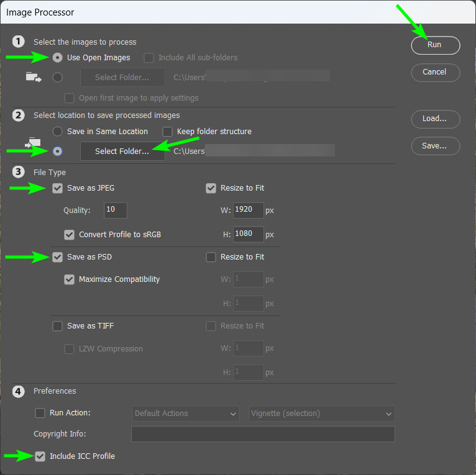Uncheck Include ICC Profile

point(40,456)
